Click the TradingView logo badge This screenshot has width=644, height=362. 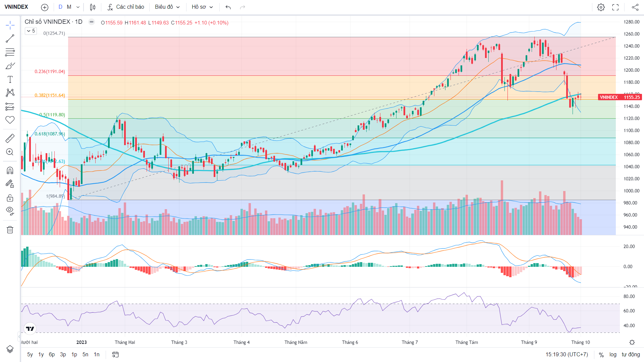pos(30,328)
